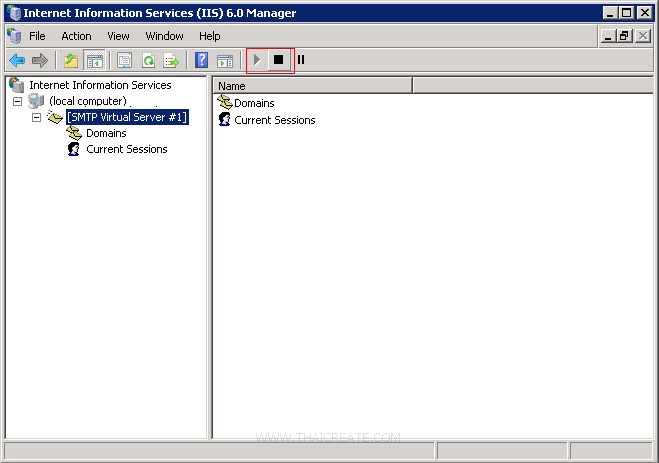659x463 pixels.
Task: Select [SMTP Virtual Server #1] in tree
Action: [127, 117]
